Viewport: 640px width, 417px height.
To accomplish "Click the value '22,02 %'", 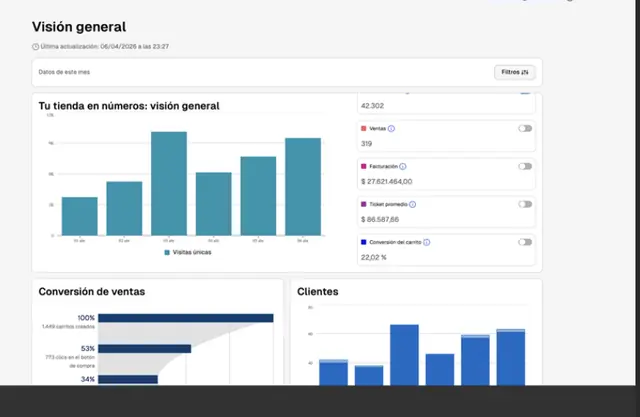I will [x=373, y=257].
